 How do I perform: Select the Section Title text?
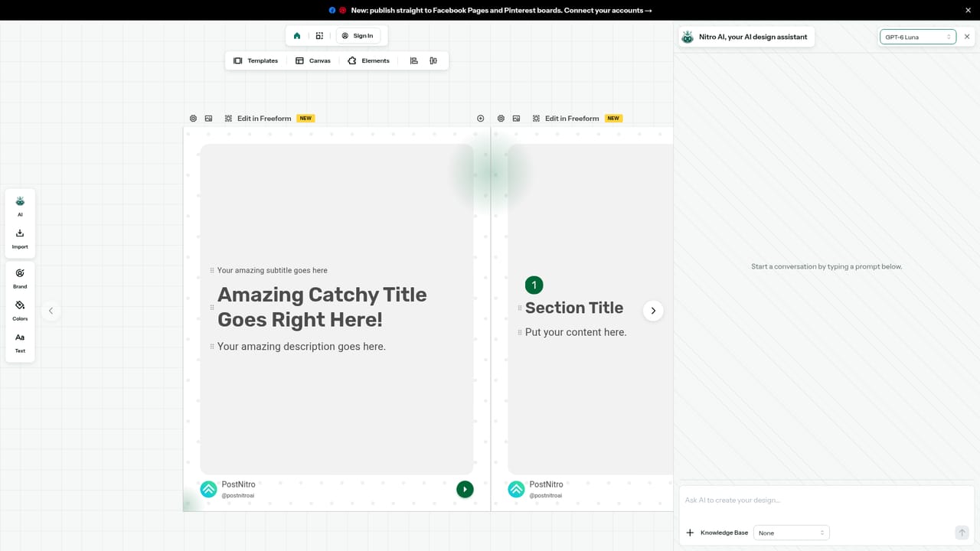tap(574, 308)
